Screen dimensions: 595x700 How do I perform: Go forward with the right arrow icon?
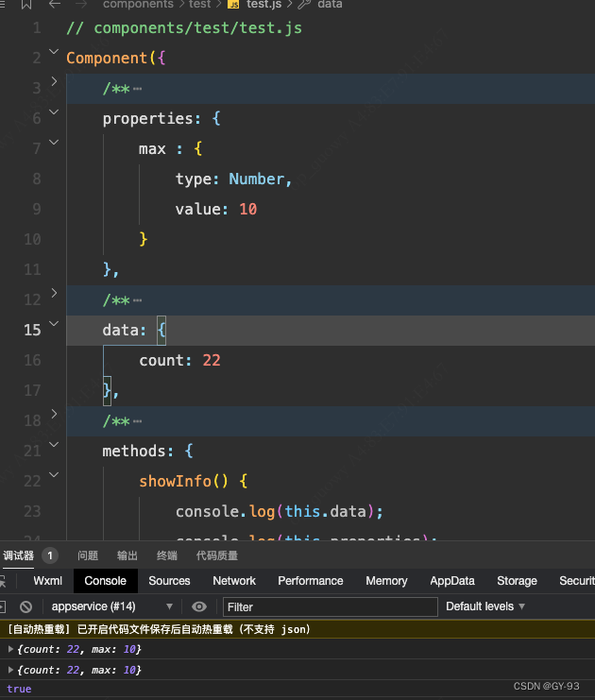[81, 5]
